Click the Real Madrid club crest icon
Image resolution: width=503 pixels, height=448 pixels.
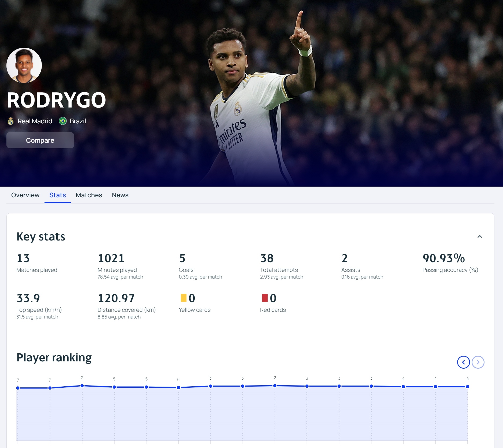pyautogui.click(x=11, y=121)
